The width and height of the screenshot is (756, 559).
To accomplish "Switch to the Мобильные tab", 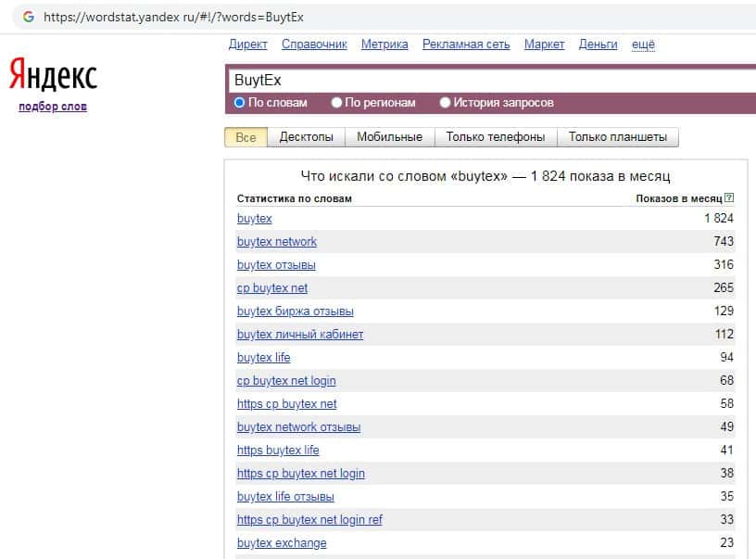I will coord(389,137).
